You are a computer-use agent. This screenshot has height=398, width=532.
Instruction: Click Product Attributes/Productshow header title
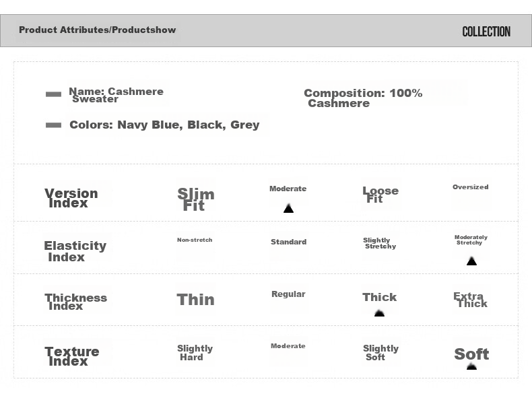tap(98, 30)
